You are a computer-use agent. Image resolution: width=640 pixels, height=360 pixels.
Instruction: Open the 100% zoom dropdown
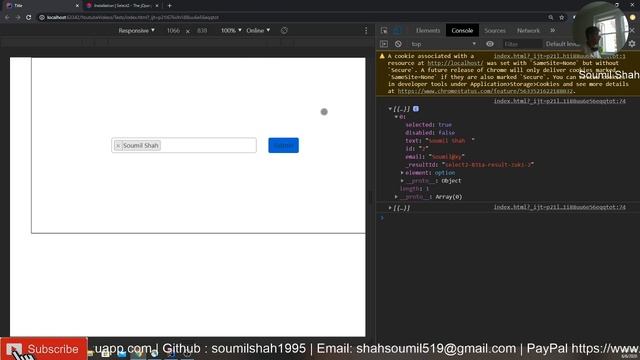click(231, 31)
